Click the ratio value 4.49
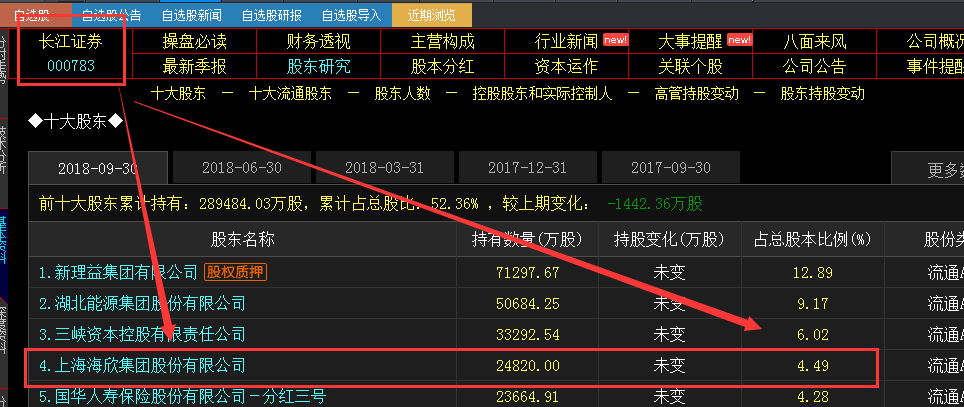 [x=811, y=366]
